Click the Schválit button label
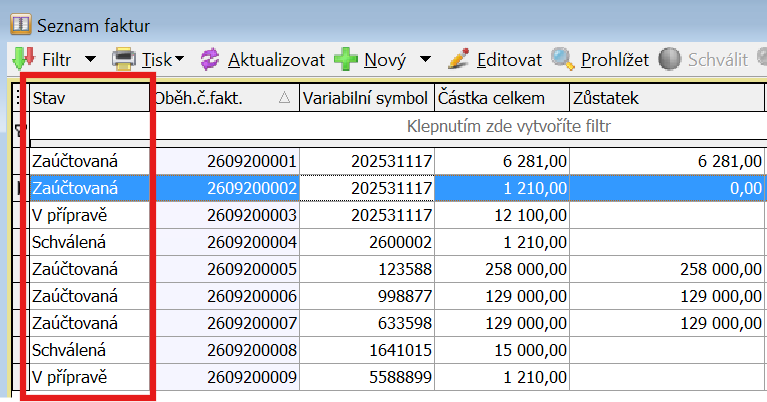Screen dimensions: 767x402 coord(718,60)
